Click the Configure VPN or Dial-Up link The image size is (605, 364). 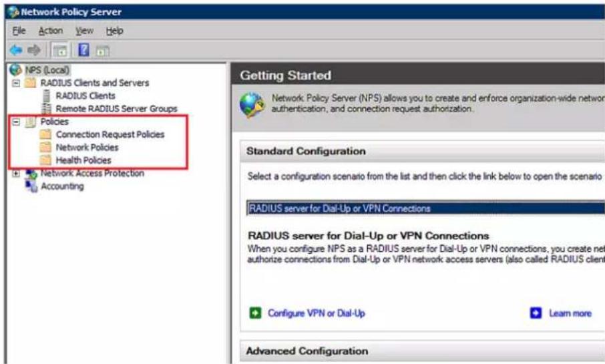pyautogui.click(x=317, y=313)
